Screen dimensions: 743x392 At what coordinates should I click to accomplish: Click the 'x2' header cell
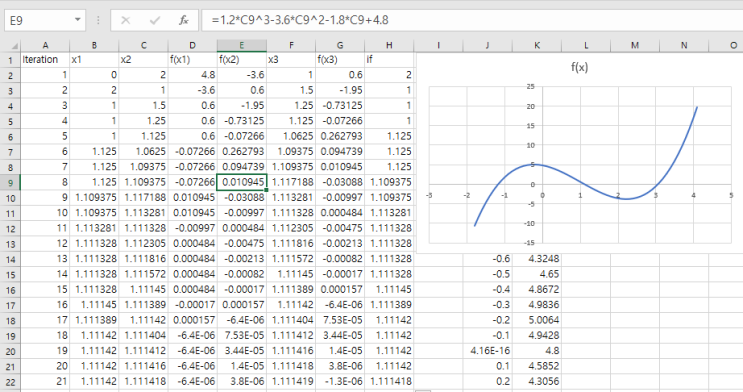point(143,59)
